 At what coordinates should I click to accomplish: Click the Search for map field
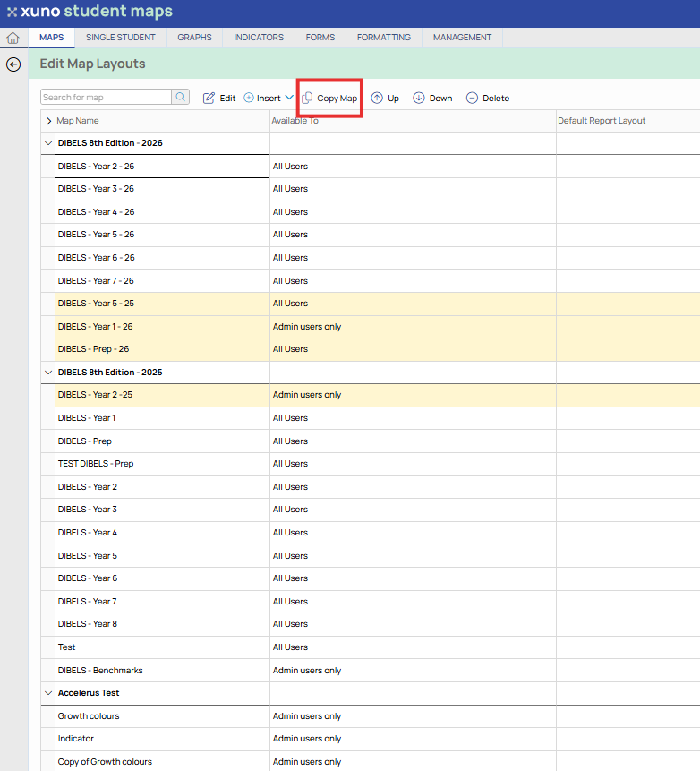(x=107, y=97)
